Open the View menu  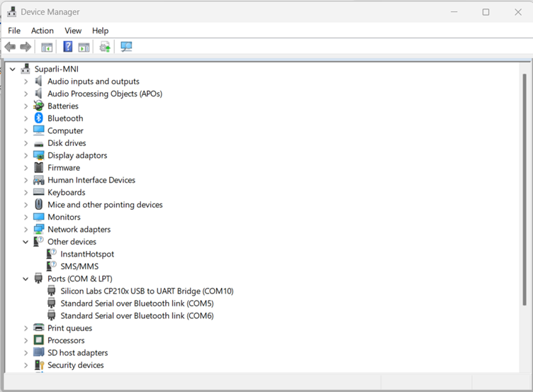[x=73, y=30]
